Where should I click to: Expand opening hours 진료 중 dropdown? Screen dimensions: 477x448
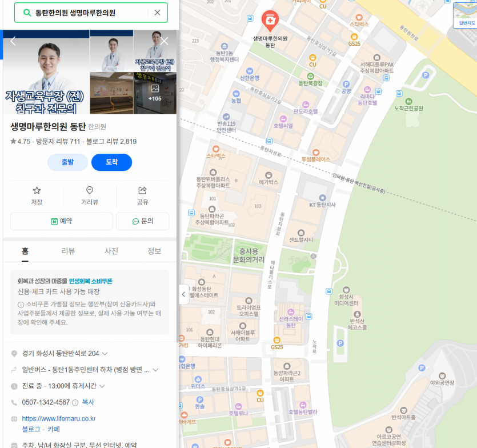[x=102, y=386]
